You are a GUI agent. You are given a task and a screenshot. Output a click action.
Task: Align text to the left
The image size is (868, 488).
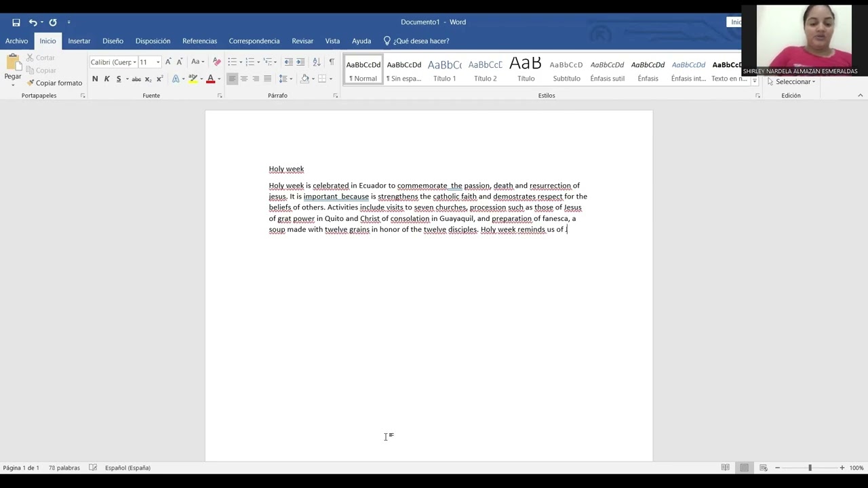232,79
